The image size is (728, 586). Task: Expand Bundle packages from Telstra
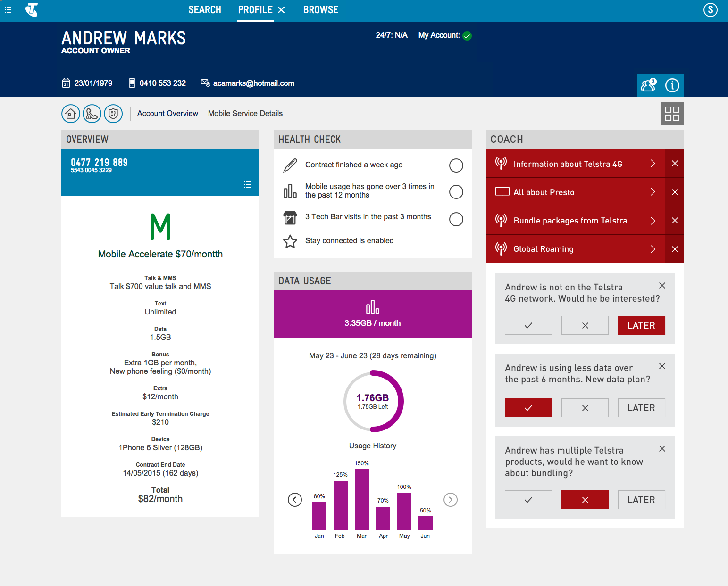point(653,221)
